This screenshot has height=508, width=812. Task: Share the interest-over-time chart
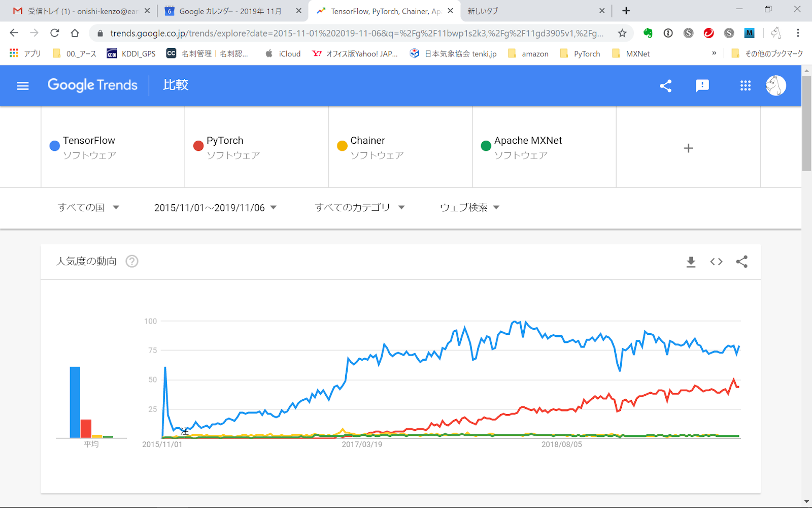point(742,262)
